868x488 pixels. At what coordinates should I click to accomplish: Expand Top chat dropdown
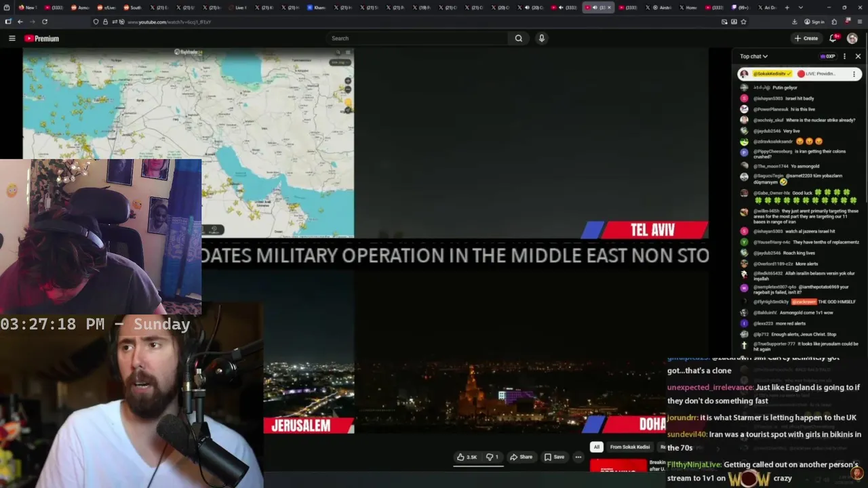(x=753, y=56)
